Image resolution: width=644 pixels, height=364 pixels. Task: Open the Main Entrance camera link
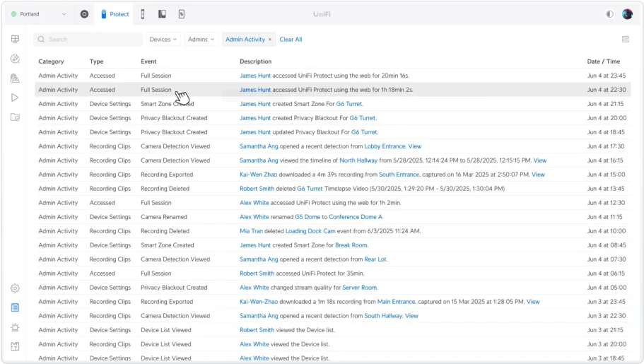pyautogui.click(x=397, y=302)
